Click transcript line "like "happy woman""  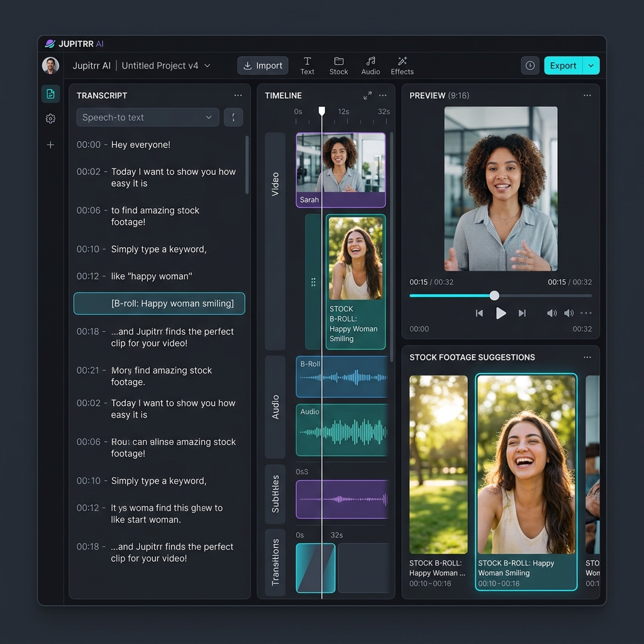coord(152,277)
